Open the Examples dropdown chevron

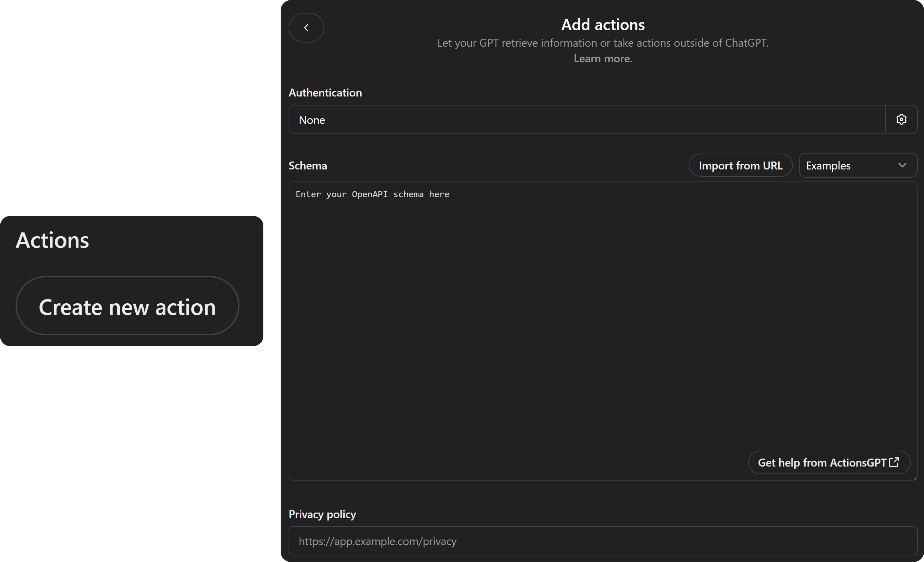pyautogui.click(x=903, y=165)
